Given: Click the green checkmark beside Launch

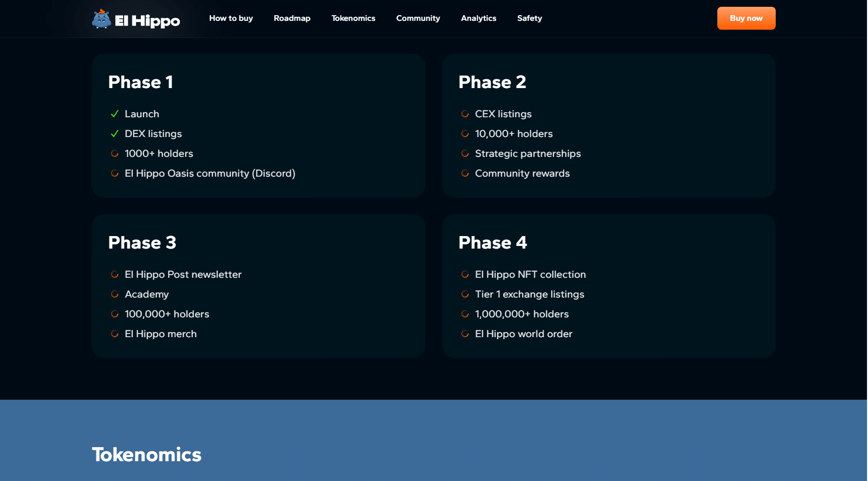Looking at the screenshot, I should coord(115,114).
